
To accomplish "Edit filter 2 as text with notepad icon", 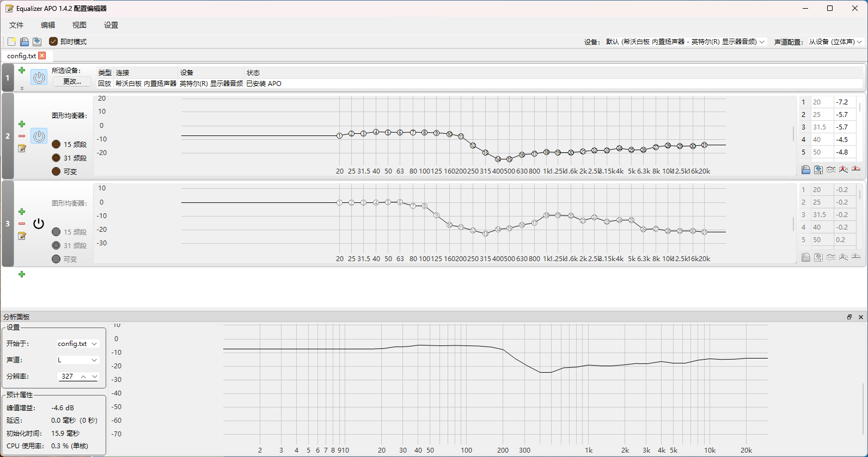I will (x=22, y=149).
